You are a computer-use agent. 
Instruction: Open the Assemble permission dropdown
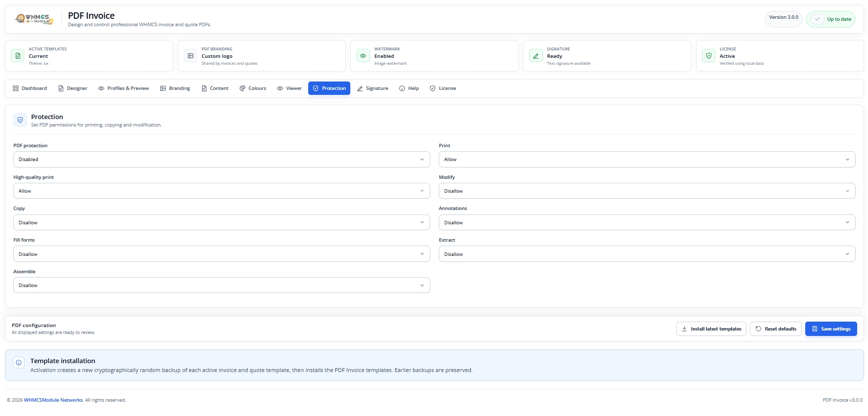222,286
